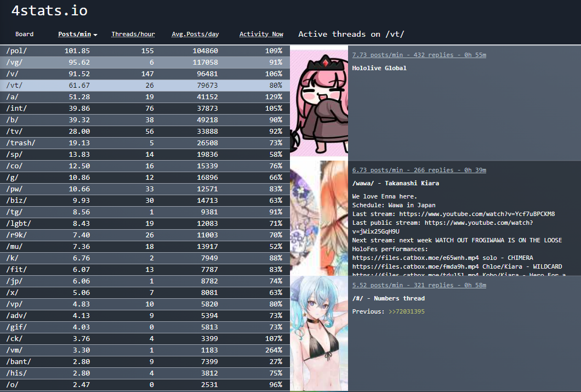
Task: Click /int/ average posts value 37873
Action: click(207, 108)
